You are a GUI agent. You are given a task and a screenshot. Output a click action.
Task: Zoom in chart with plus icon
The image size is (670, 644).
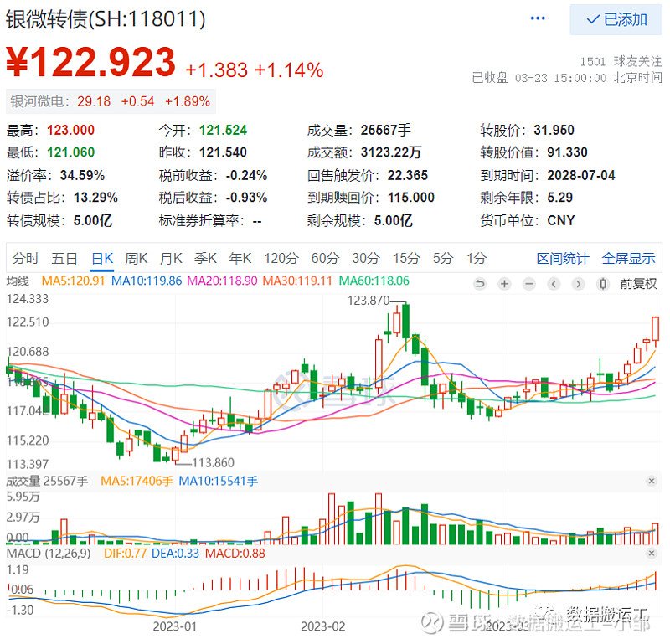(x=505, y=284)
